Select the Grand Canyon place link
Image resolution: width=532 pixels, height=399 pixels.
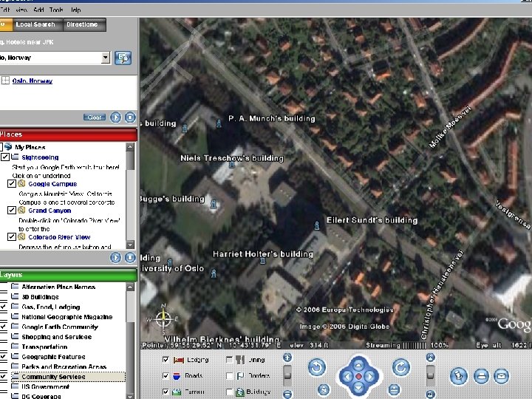(50, 211)
